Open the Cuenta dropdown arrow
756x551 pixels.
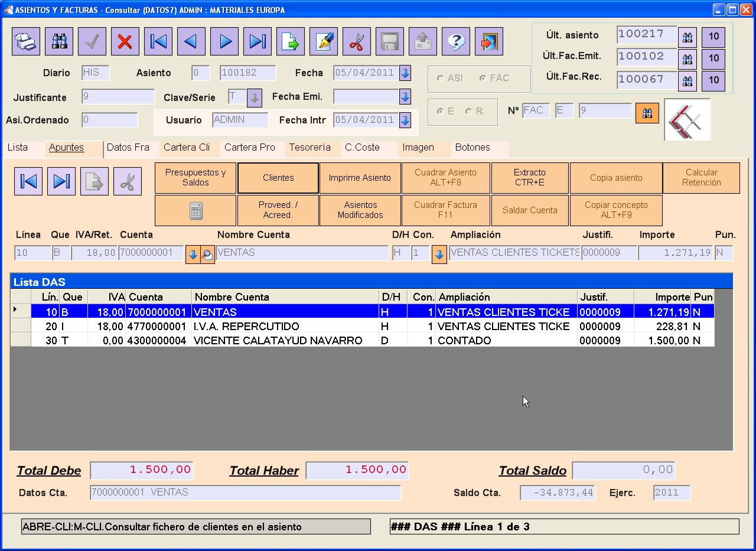(x=193, y=255)
